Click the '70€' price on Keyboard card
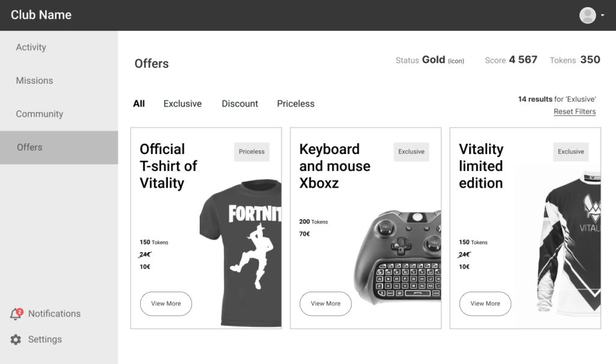The width and height of the screenshot is (616, 364). point(304,234)
